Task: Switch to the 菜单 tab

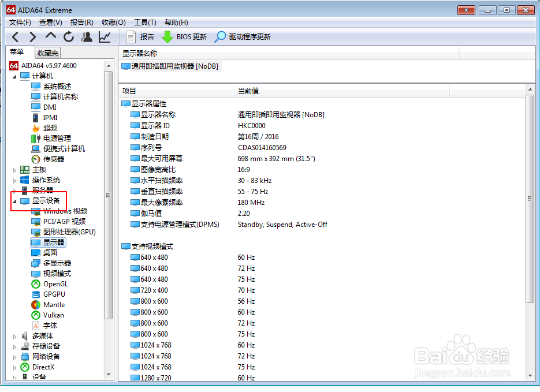Action: click(x=17, y=52)
